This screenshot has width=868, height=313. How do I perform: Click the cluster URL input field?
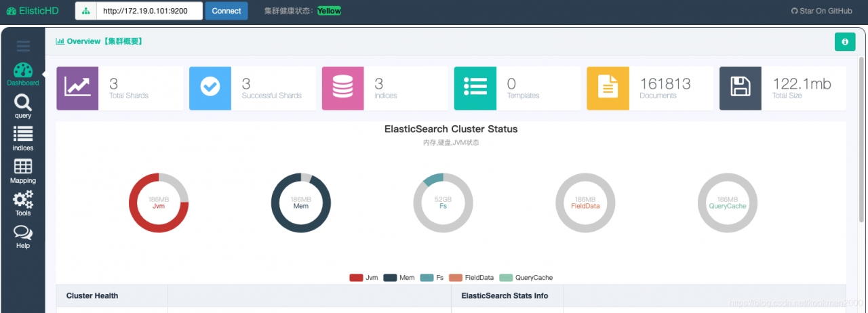point(150,11)
